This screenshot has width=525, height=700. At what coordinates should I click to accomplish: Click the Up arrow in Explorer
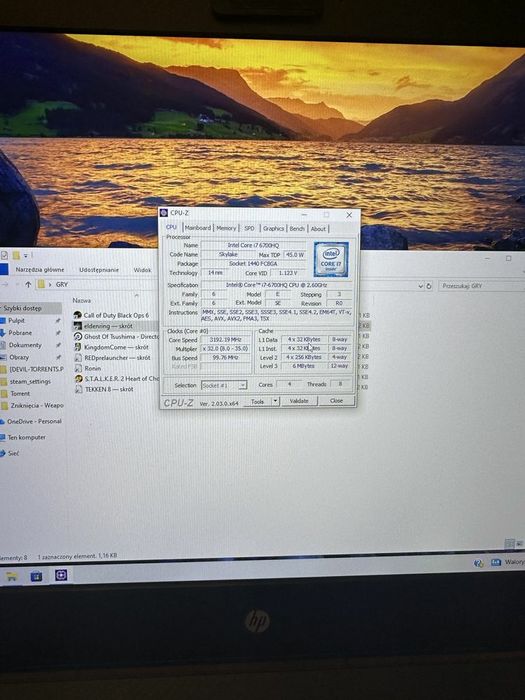point(28,284)
